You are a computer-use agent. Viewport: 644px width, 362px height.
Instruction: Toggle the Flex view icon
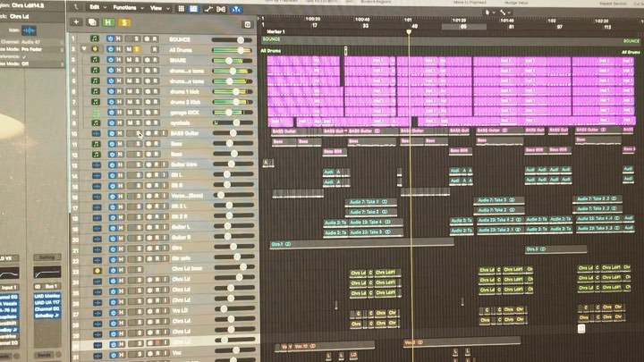pyautogui.click(x=221, y=9)
